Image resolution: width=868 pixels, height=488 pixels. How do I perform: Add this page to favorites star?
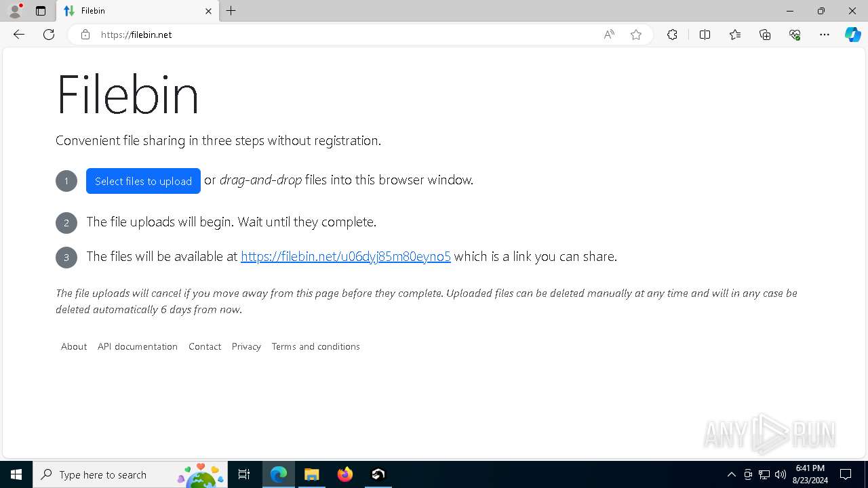(636, 35)
